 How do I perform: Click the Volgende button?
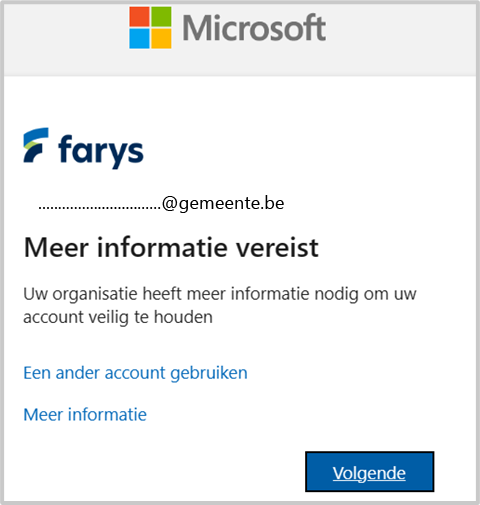click(x=369, y=471)
